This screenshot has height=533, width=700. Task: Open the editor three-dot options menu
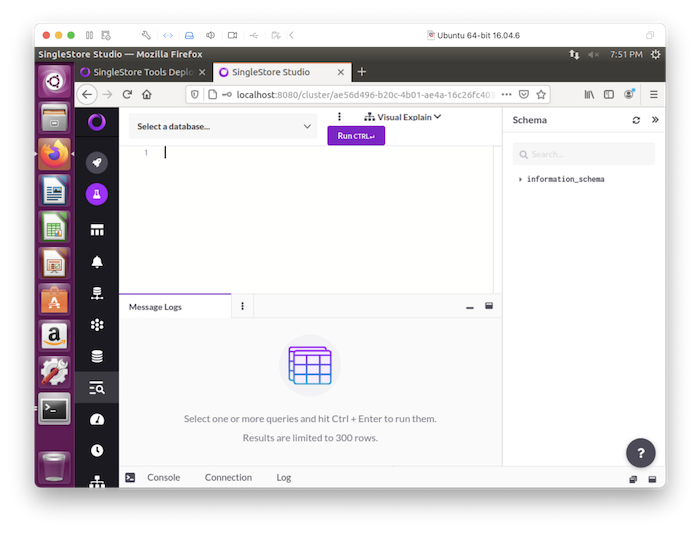point(339,117)
